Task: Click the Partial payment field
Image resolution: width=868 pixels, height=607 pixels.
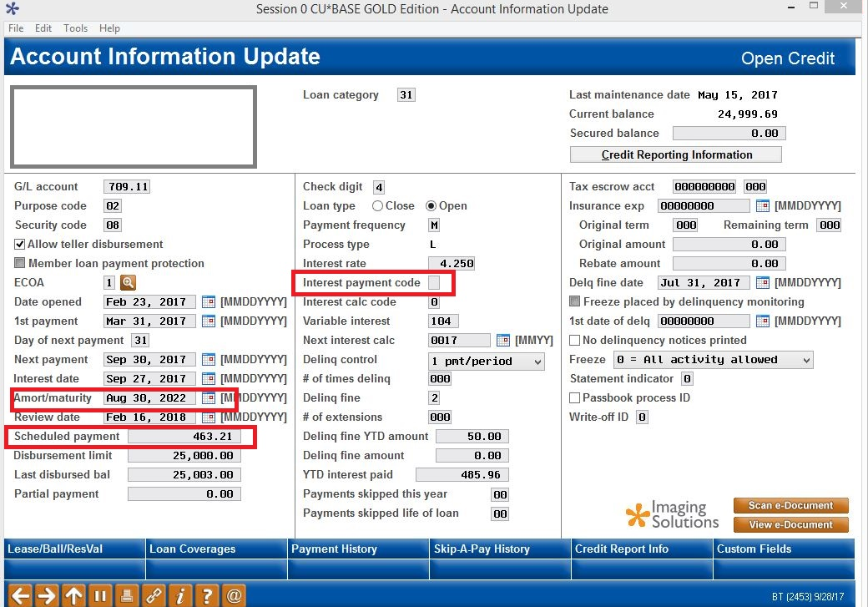Action: coord(184,494)
